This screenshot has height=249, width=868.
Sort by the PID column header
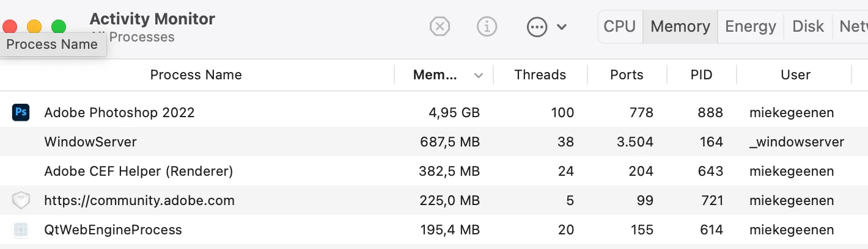pos(701,75)
